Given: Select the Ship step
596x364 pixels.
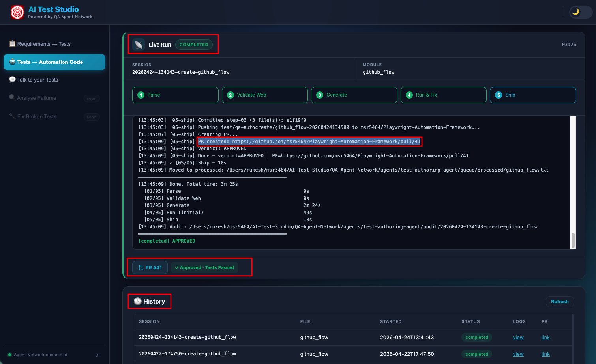Looking at the screenshot, I should (x=533, y=95).
